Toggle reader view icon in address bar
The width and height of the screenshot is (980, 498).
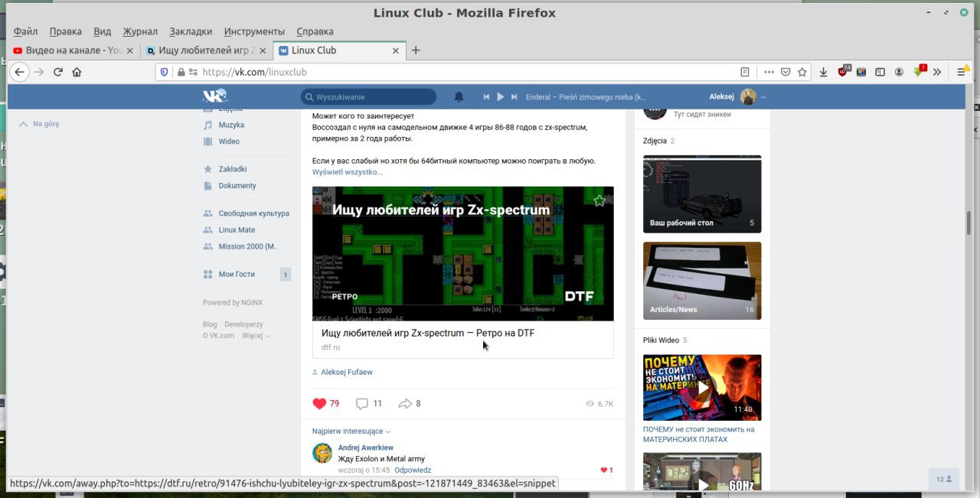(x=745, y=72)
